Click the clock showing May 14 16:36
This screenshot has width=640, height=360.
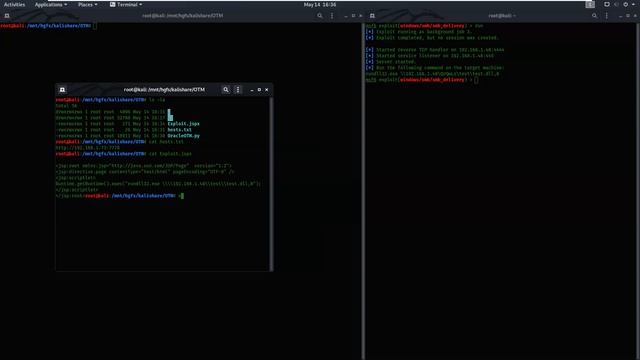coord(320,4)
